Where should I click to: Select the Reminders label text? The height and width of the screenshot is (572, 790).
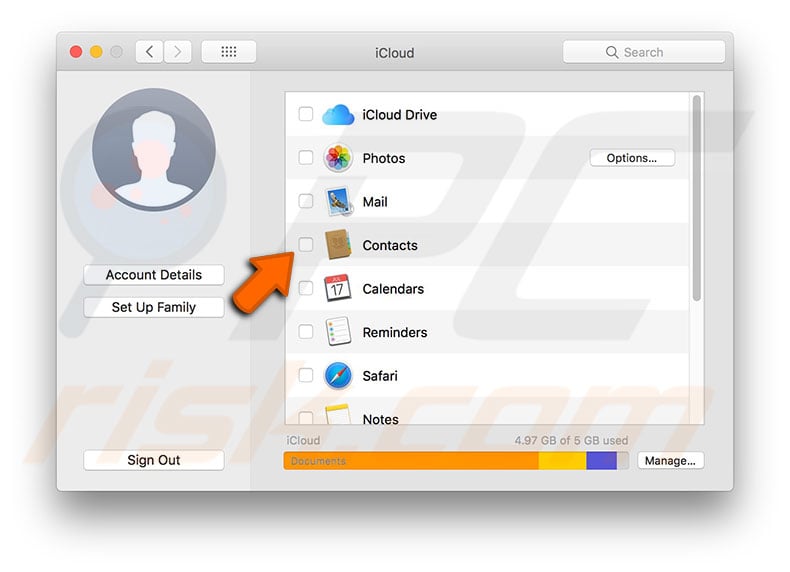395,333
